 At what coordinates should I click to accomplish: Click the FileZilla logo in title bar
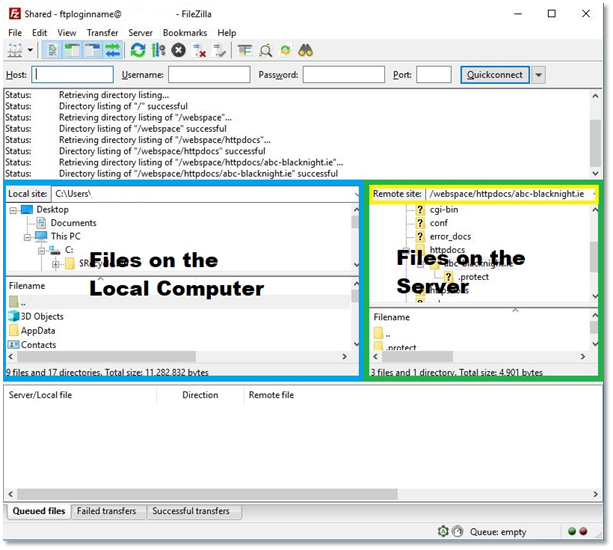[x=14, y=14]
